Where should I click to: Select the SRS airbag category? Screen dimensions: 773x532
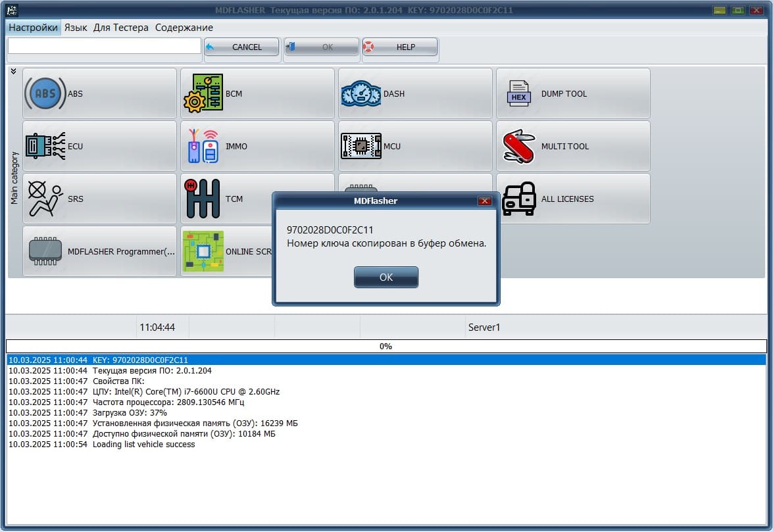(x=99, y=199)
